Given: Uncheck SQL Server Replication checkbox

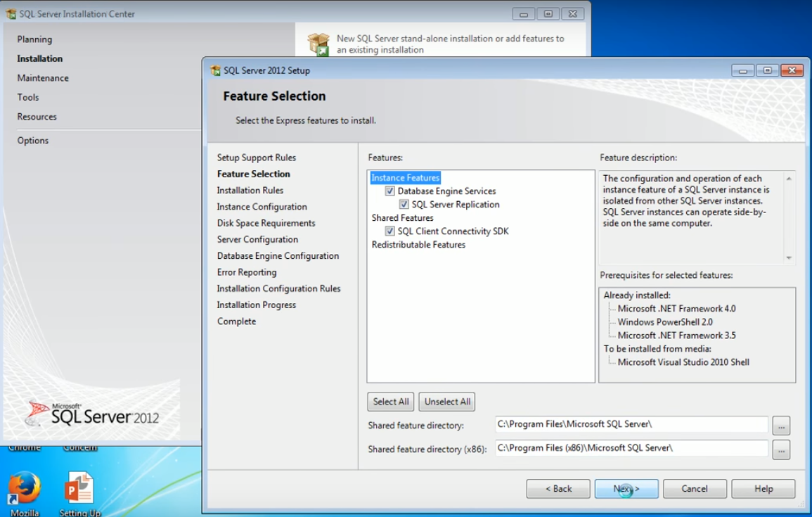Looking at the screenshot, I should (x=404, y=205).
